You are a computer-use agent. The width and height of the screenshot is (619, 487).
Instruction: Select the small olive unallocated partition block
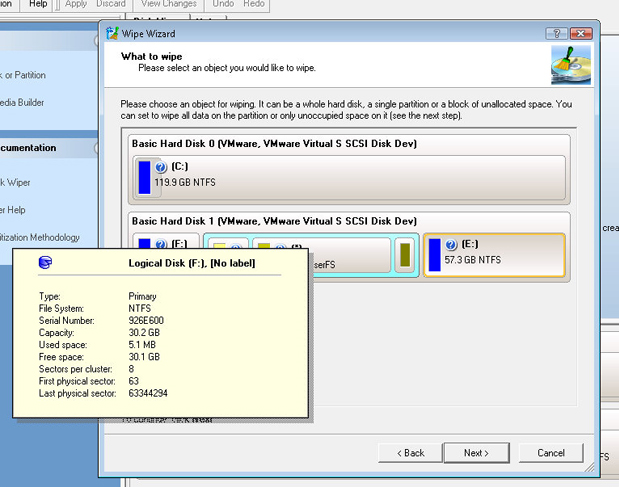pyautogui.click(x=405, y=254)
